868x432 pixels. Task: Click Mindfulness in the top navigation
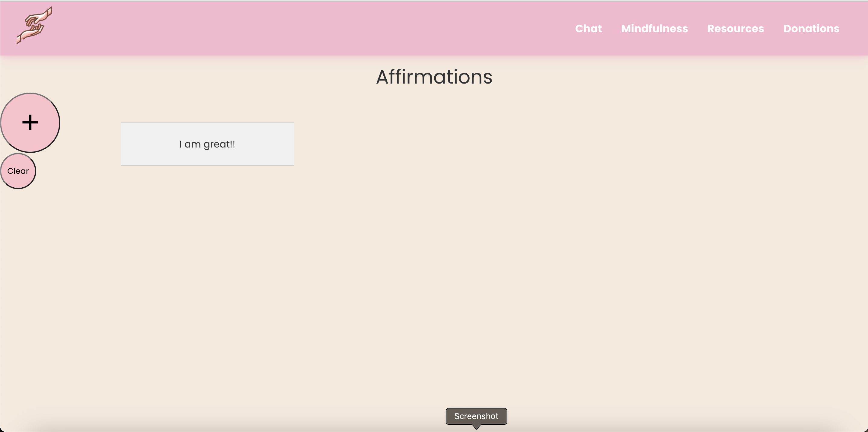654,29
